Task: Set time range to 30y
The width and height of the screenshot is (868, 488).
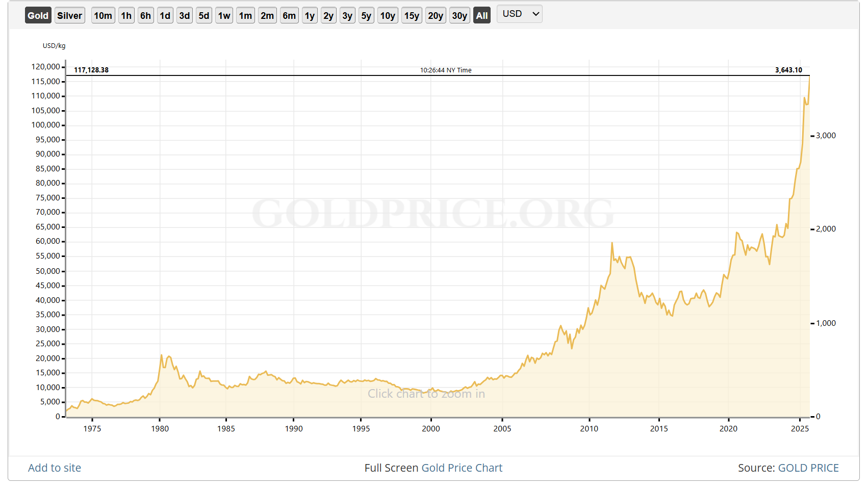Action: 459,15
